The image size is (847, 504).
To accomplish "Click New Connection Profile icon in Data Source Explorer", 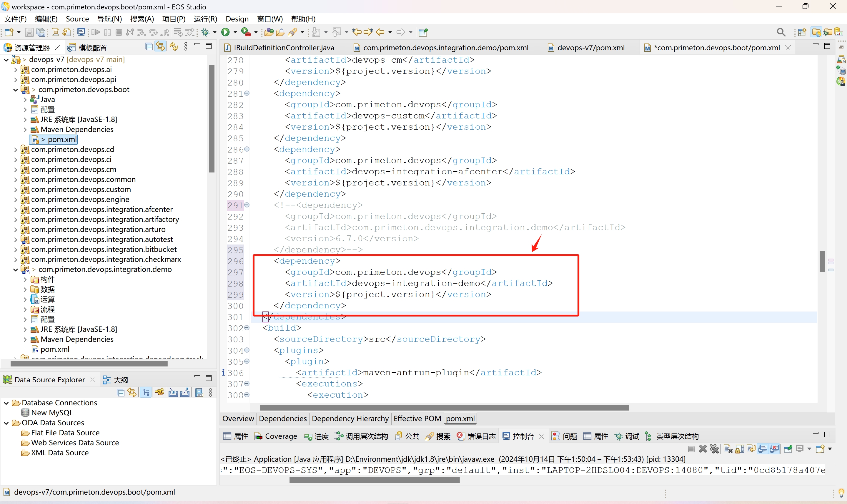I will (x=159, y=393).
